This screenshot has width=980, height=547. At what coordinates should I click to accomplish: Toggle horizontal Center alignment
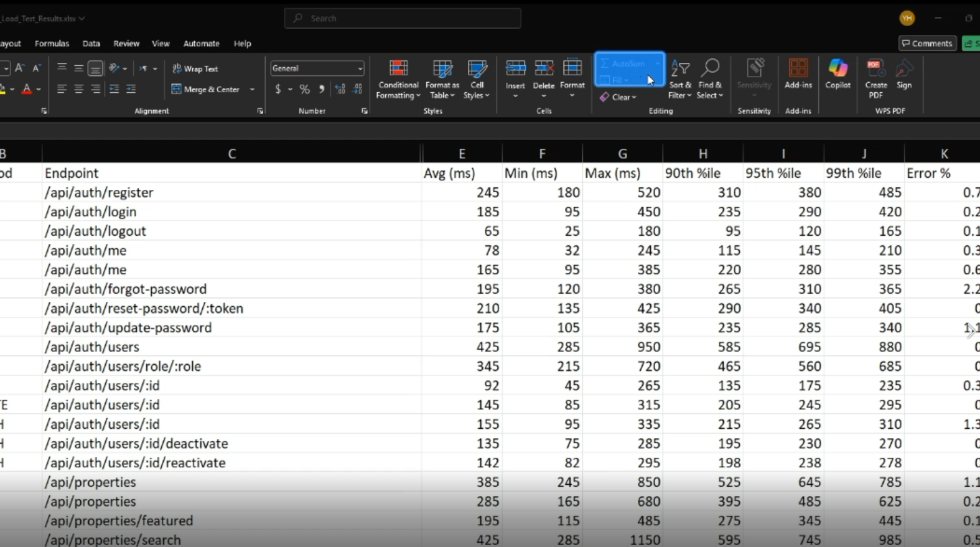click(x=78, y=90)
